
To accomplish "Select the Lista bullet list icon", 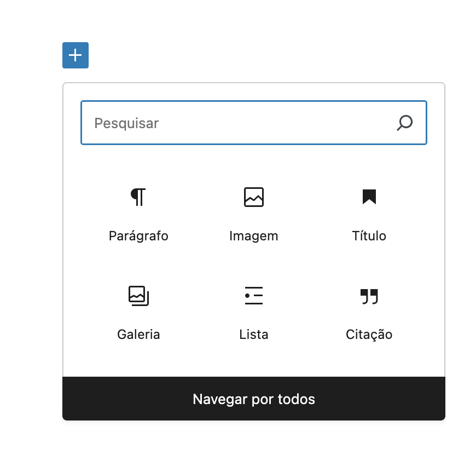I will pos(254,296).
